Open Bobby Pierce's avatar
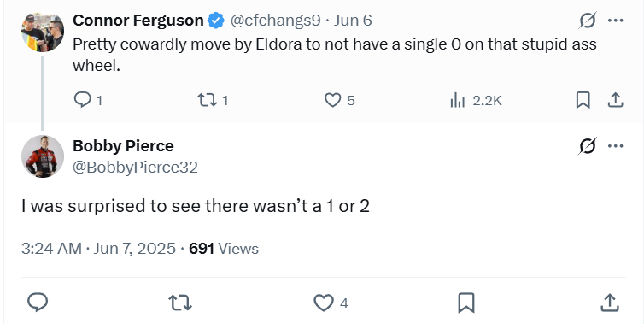This screenshot has height=324, width=644. [43, 156]
